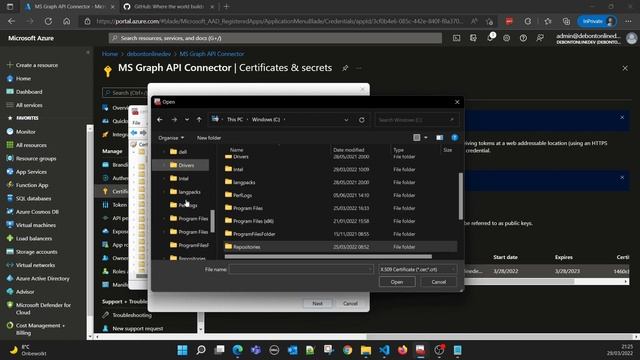Screen dimensions: 640x360
Task: Open Azure notifications bell
Action: [490, 38]
